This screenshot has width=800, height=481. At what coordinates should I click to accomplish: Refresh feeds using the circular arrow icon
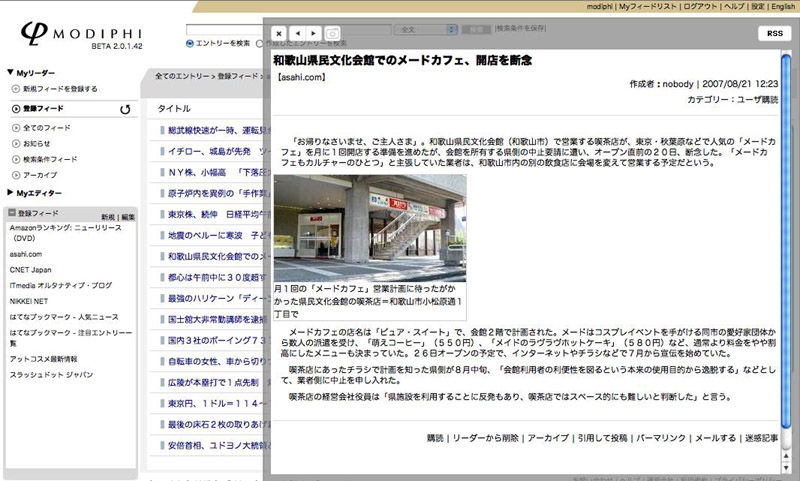(x=125, y=109)
